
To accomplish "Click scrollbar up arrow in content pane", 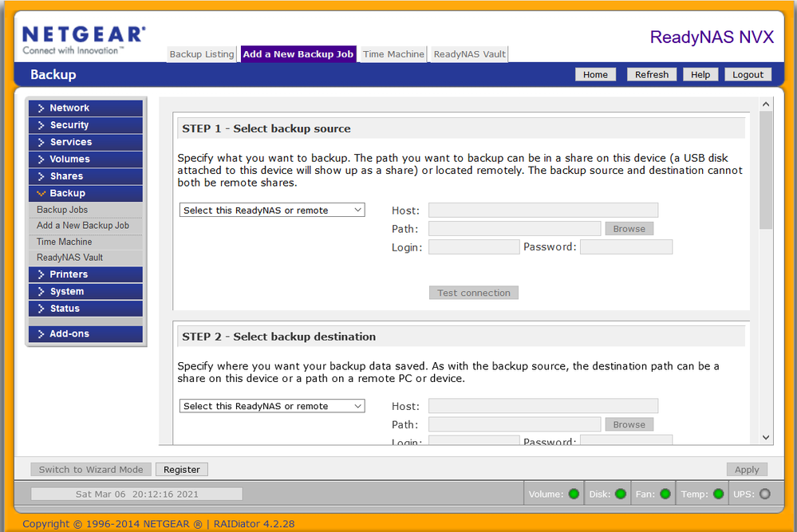I will [766, 104].
